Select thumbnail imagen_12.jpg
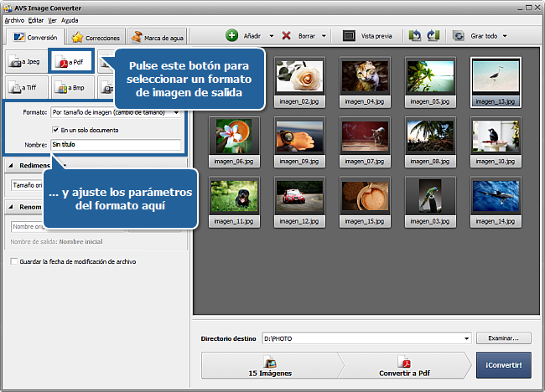Viewport: 545px width, 392px height. (x=299, y=202)
